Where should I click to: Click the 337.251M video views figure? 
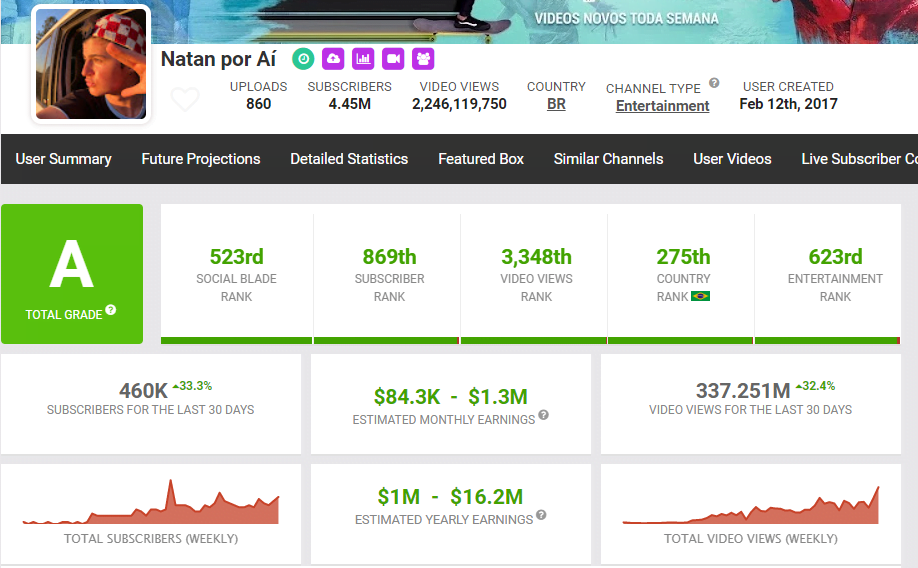743,391
